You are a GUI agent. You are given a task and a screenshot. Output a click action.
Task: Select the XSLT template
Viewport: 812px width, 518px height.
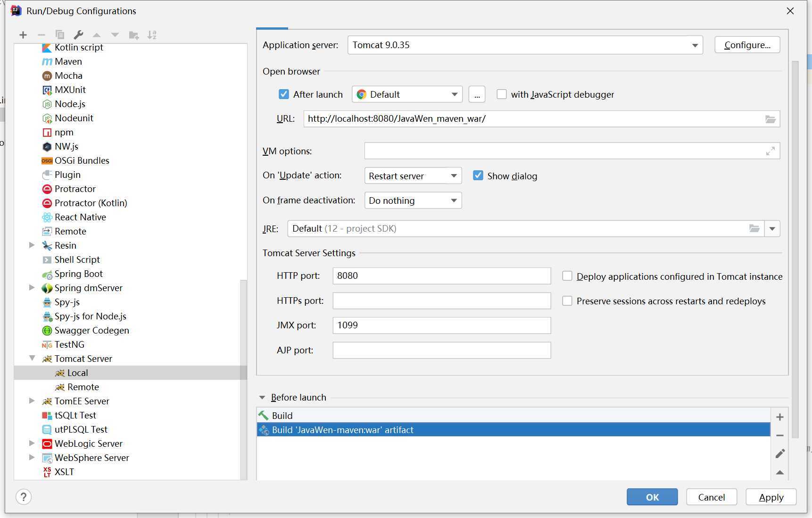[64, 472]
